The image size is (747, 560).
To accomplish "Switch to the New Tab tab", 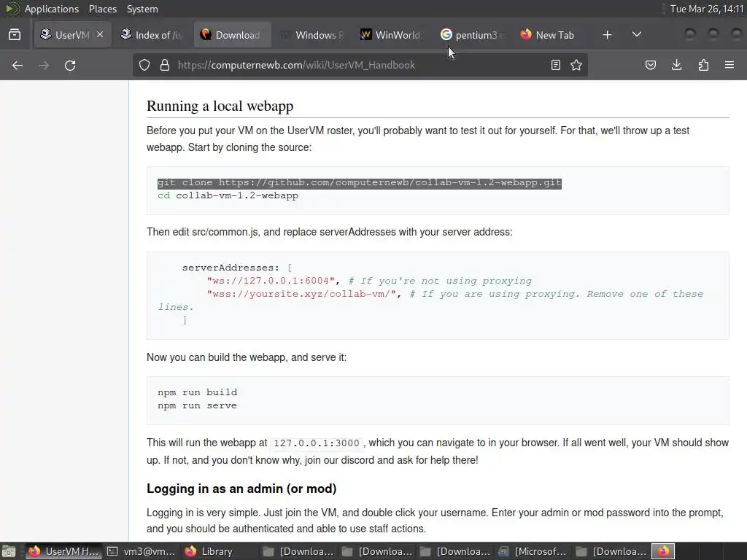I will click(553, 35).
